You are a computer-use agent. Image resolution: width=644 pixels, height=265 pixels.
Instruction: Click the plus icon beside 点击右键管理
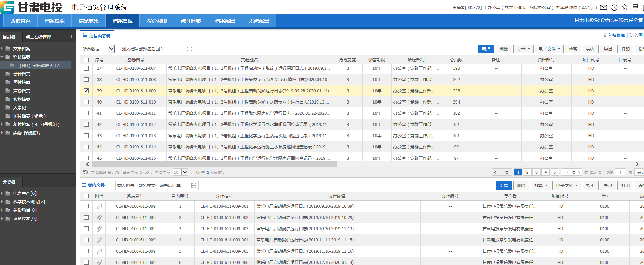71,37
